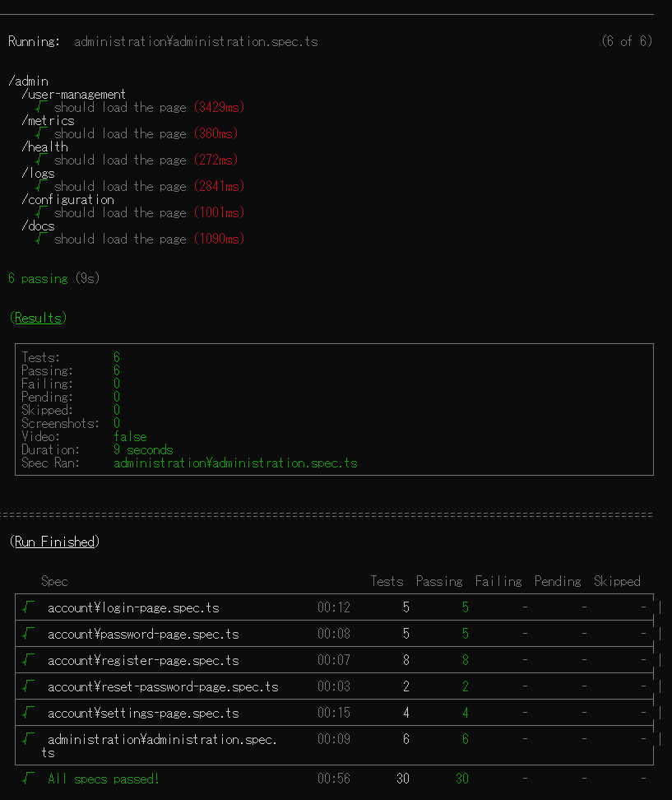Click the 00:12 time for login-page spec
Viewport: 672px width, 800px height.
334,607
